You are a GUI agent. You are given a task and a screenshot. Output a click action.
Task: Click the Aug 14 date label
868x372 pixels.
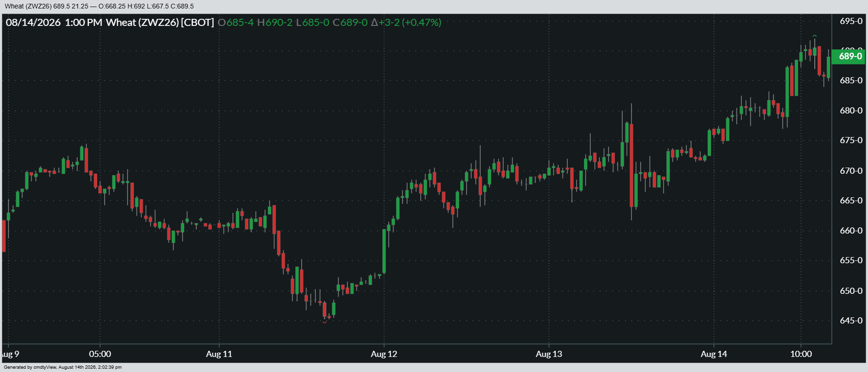tap(714, 354)
